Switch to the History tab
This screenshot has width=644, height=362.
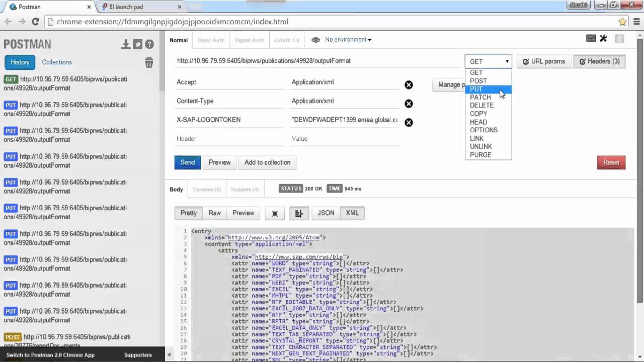tap(20, 62)
